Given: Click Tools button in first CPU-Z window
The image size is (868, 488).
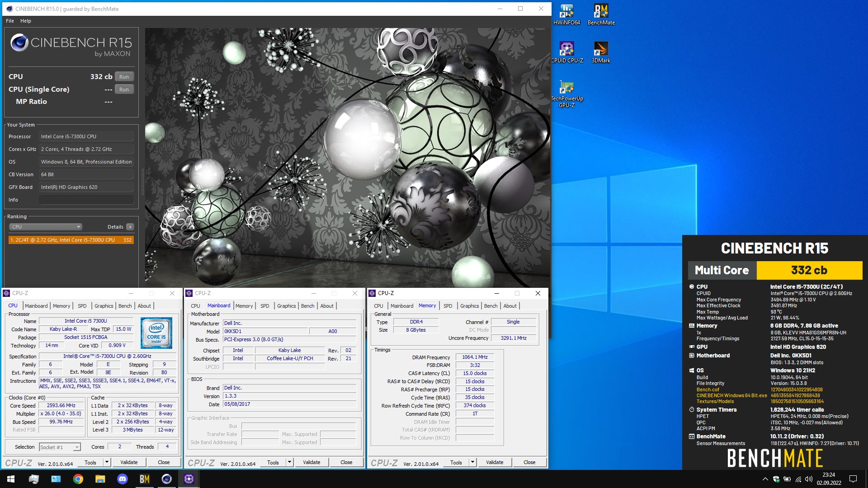Looking at the screenshot, I should coord(90,462).
